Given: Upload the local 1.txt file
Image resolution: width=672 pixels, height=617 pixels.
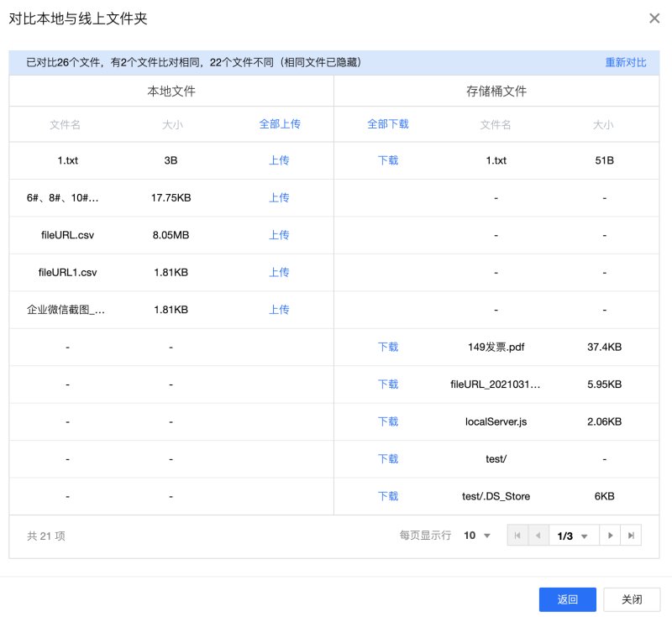Looking at the screenshot, I should pyautogui.click(x=279, y=160).
